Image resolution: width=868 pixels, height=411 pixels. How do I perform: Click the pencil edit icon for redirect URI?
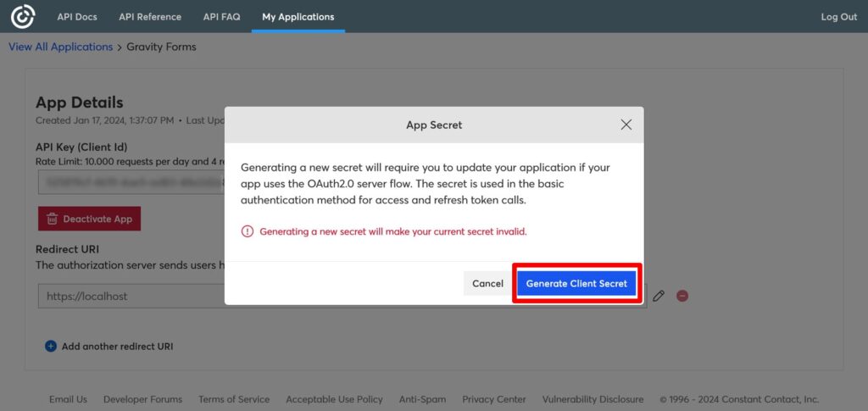659,296
